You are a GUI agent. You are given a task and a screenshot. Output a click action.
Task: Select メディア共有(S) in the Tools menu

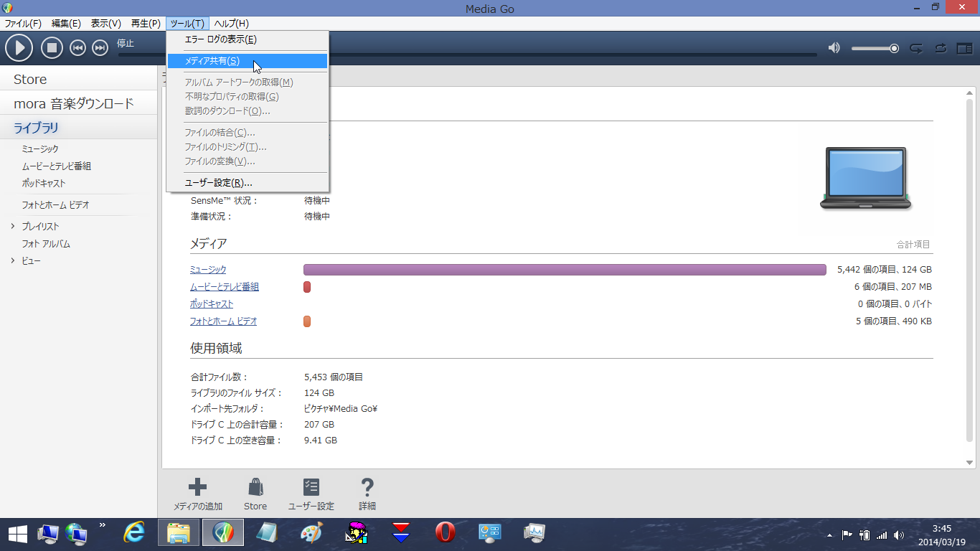point(248,61)
